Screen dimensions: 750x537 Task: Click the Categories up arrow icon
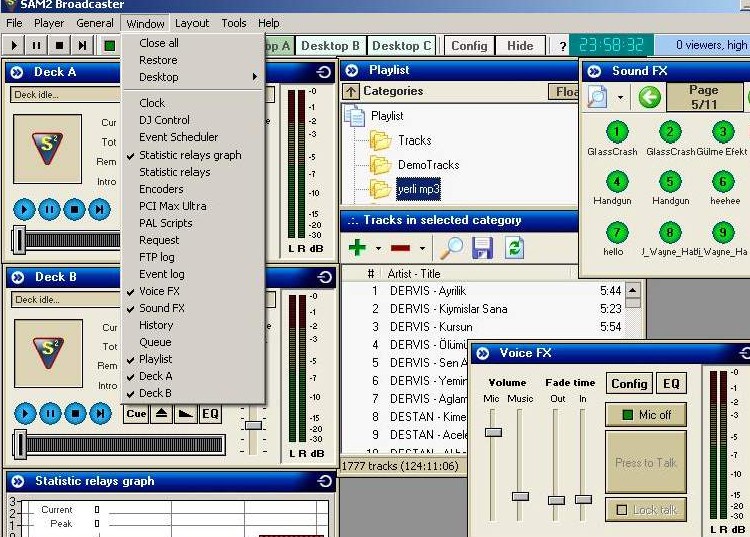pos(351,91)
